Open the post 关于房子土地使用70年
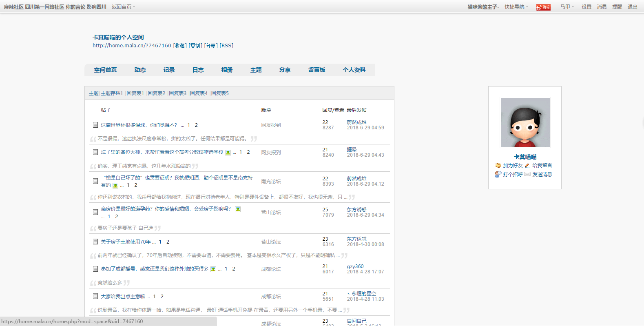This screenshot has height=326, width=644. (x=126, y=242)
